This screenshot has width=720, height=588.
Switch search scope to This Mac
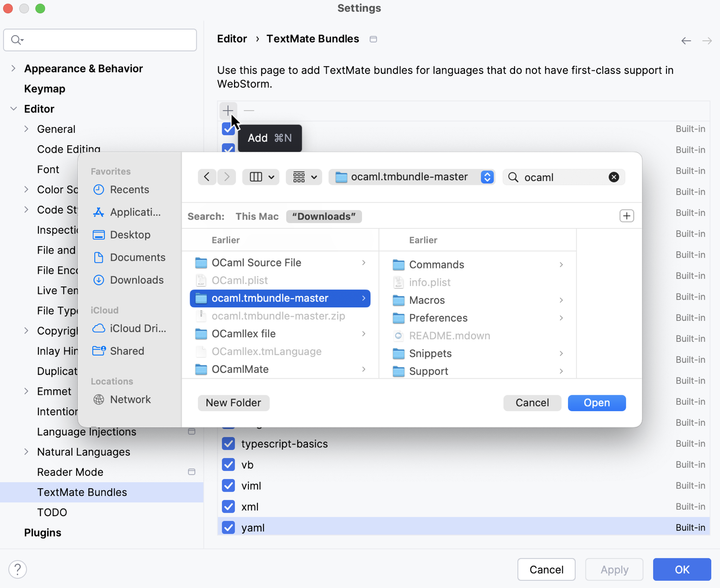(256, 216)
